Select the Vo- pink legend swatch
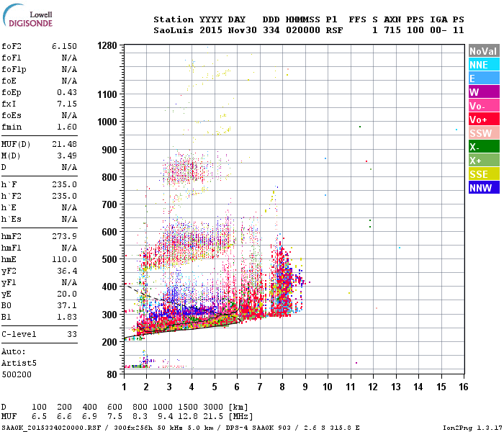Screen dimensions: 504x432 (x=484, y=106)
